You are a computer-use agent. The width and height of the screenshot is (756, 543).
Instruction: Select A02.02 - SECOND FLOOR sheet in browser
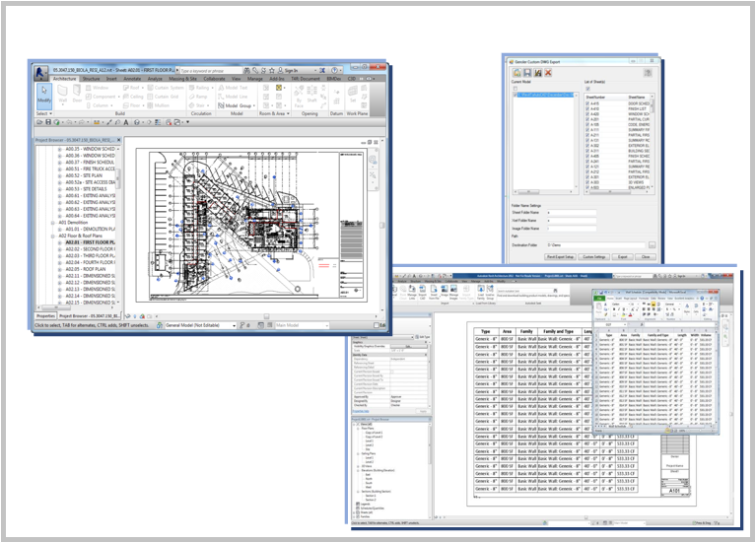point(90,249)
